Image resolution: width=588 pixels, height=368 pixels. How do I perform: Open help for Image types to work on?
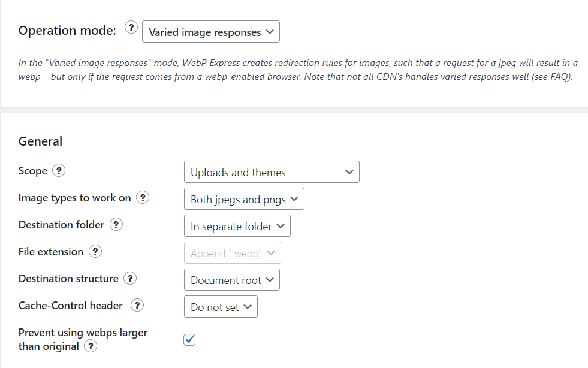(x=143, y=197)
